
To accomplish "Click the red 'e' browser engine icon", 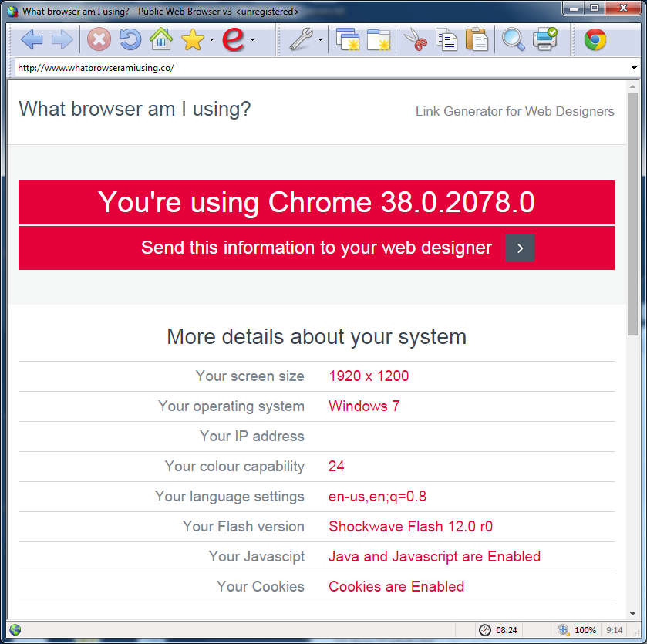I will (x=233, y=39).
